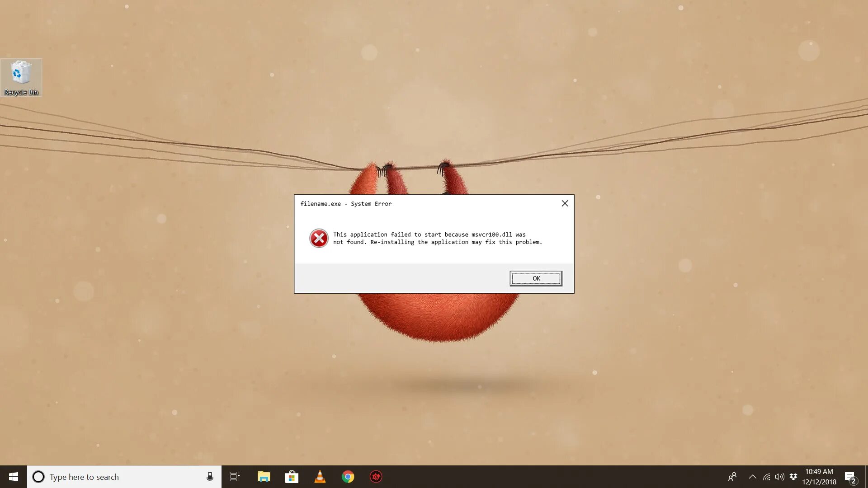Viewport: 868px width, 488px height.
Task: Open Microsoft Store from the taskbar
Action: click(x=292, y=477)
